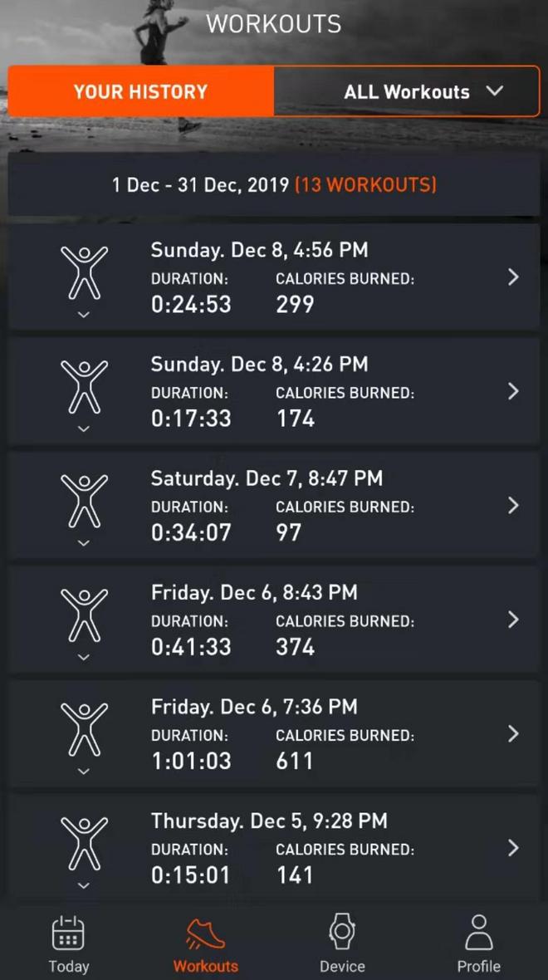
Task: Tap the Workouts shoe icon
Action: tap(205, 933)
